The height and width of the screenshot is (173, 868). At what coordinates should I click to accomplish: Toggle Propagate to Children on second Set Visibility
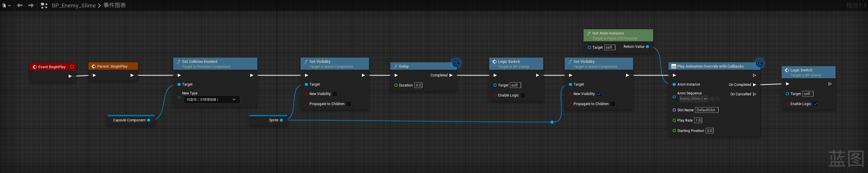[612, 104]
